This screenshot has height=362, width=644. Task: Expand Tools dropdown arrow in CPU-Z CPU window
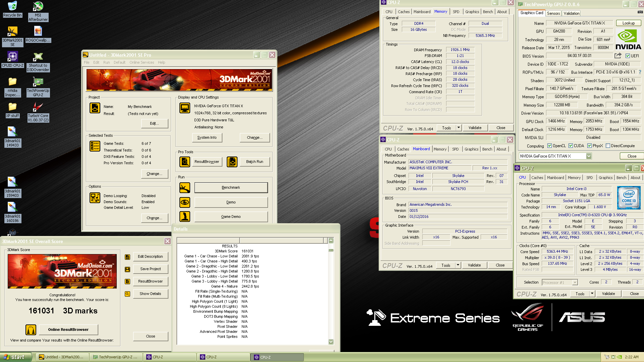pyautogui.click(x=592, y=294)
